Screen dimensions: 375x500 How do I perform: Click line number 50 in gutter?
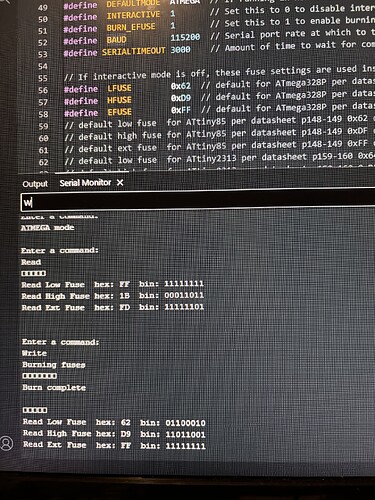point(43,19)
